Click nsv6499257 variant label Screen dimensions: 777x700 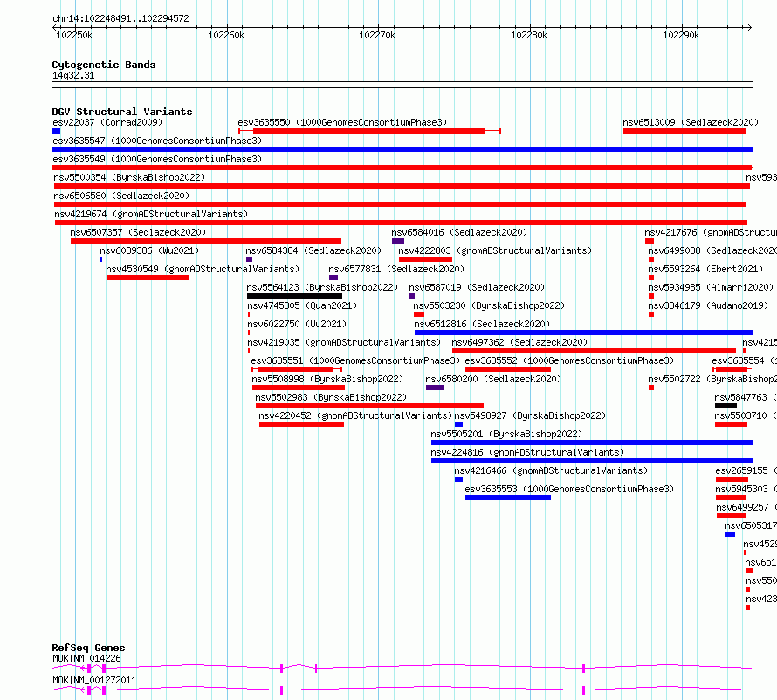click(746, 507)
